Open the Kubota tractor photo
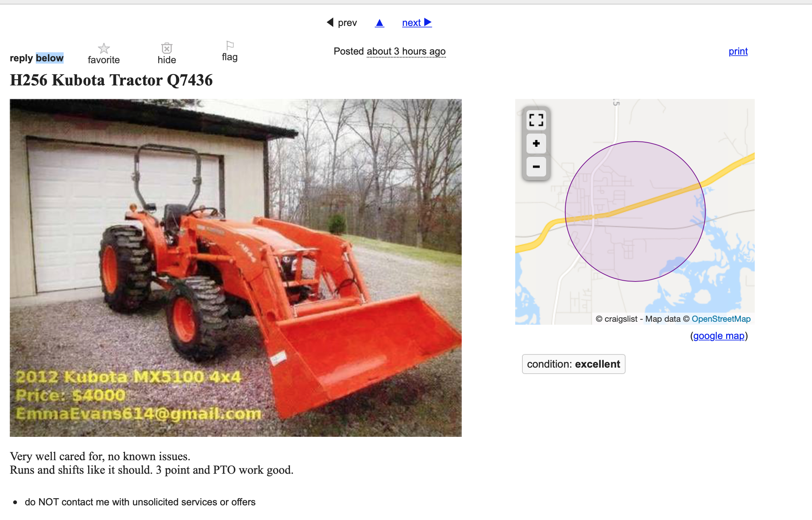This screenshot has height=520, width=812. pyautogui.click(x=236, y=268)
